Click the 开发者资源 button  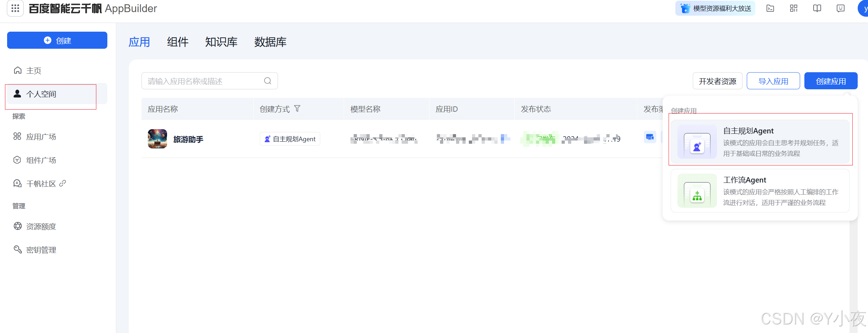pos(717,81)
